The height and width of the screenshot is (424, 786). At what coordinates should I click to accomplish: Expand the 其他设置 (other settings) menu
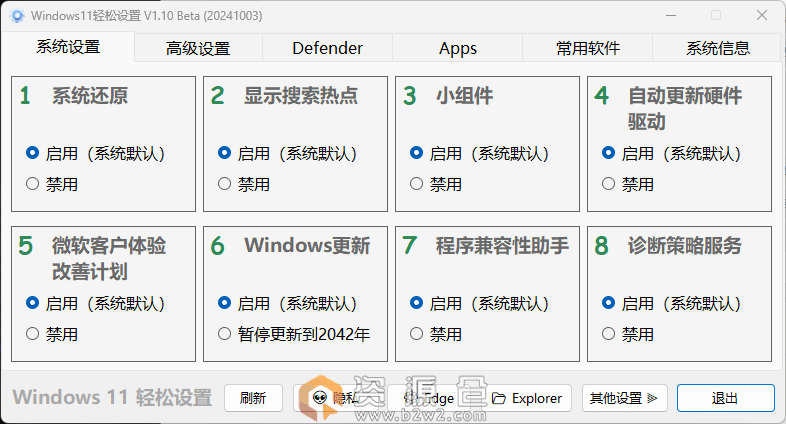tap(624, 398)
